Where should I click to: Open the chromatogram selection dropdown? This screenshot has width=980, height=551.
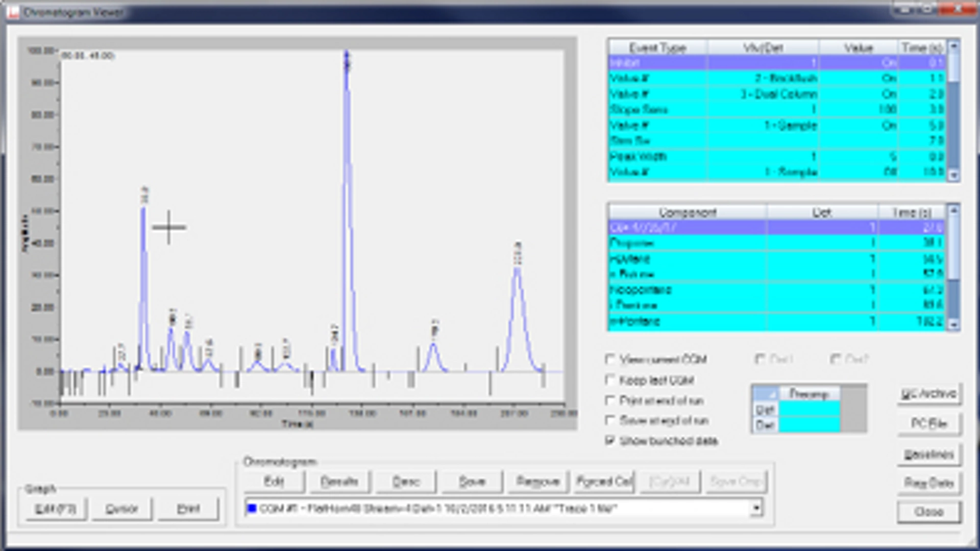(756, 508)
